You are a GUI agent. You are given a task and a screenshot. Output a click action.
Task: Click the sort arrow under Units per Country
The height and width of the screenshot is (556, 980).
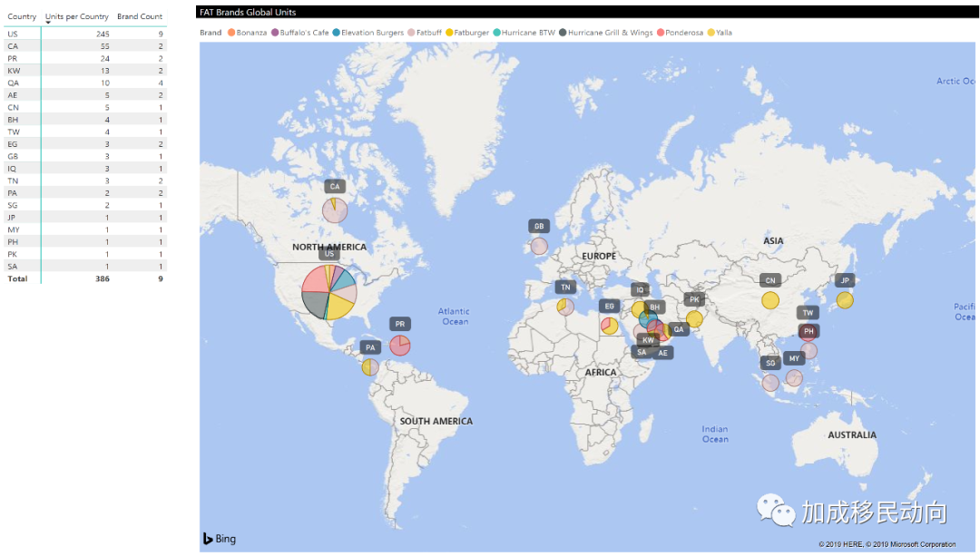[48, 23]
